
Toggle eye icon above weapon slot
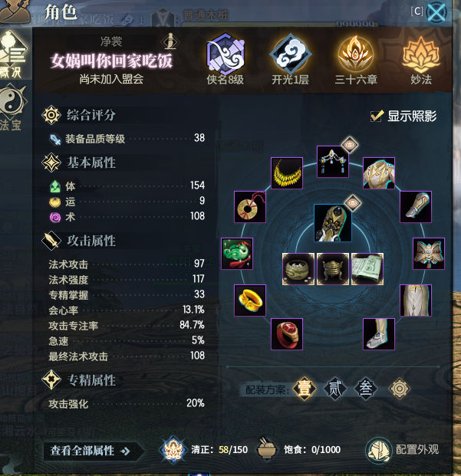(353, 203)
